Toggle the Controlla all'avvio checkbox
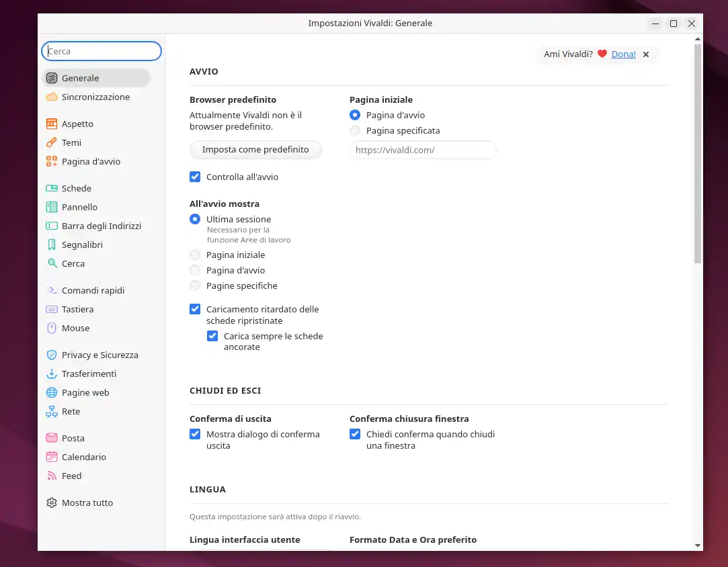 click(195, 177)
